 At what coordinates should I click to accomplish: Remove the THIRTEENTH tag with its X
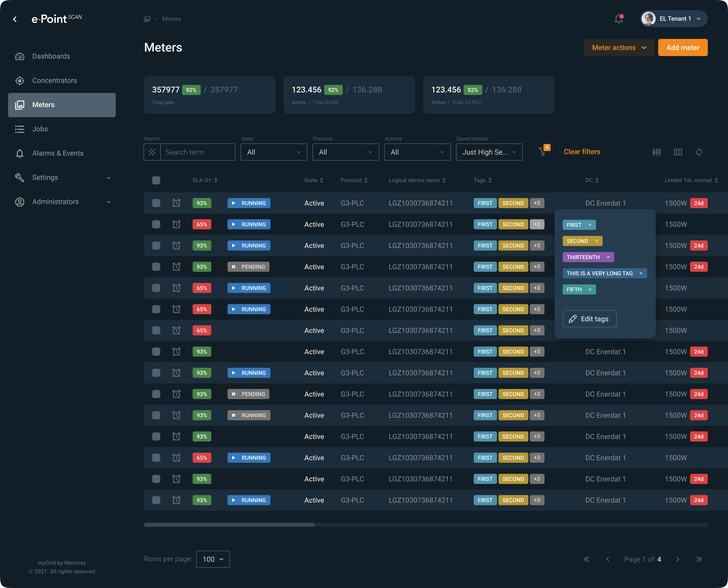608,257
